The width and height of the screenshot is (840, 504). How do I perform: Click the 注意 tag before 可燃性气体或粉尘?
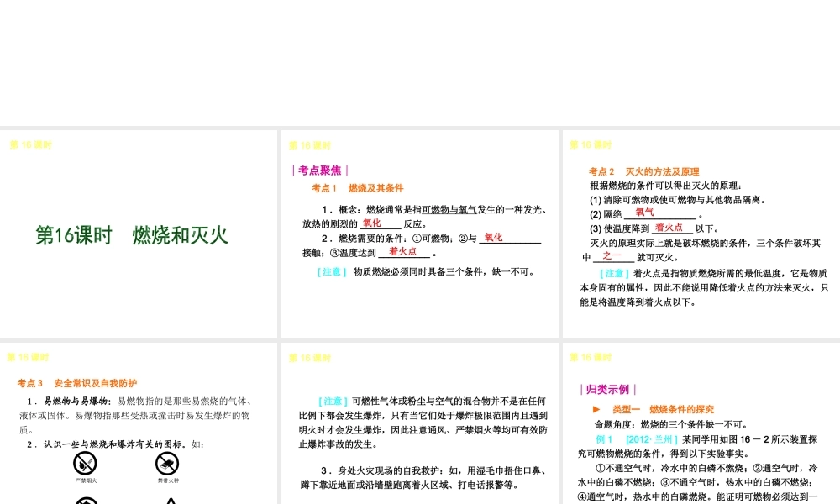pos(333,401)
